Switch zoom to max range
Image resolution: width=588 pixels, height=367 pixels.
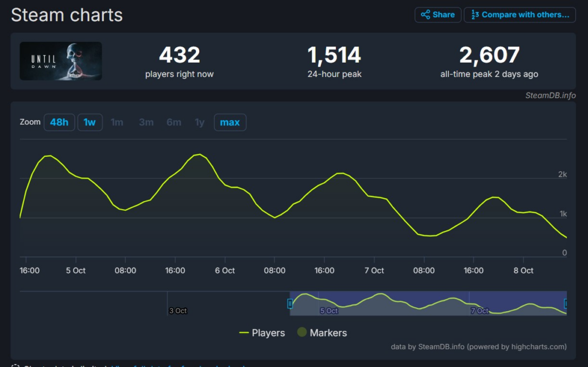tap(230, 122)
